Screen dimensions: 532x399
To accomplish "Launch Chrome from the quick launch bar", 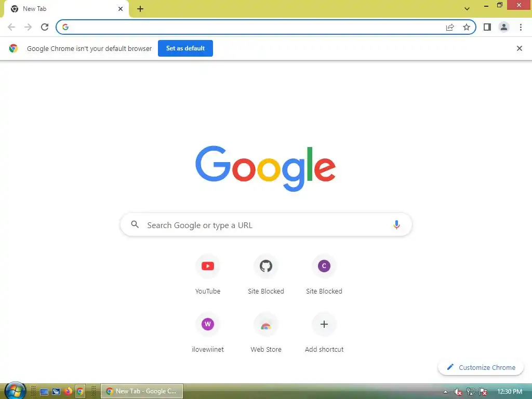I will click(x=80, y=391).
